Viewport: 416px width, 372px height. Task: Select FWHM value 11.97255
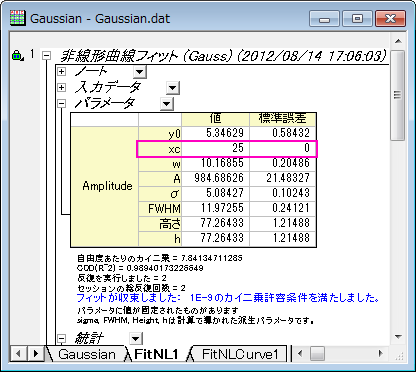click(216, 208)
